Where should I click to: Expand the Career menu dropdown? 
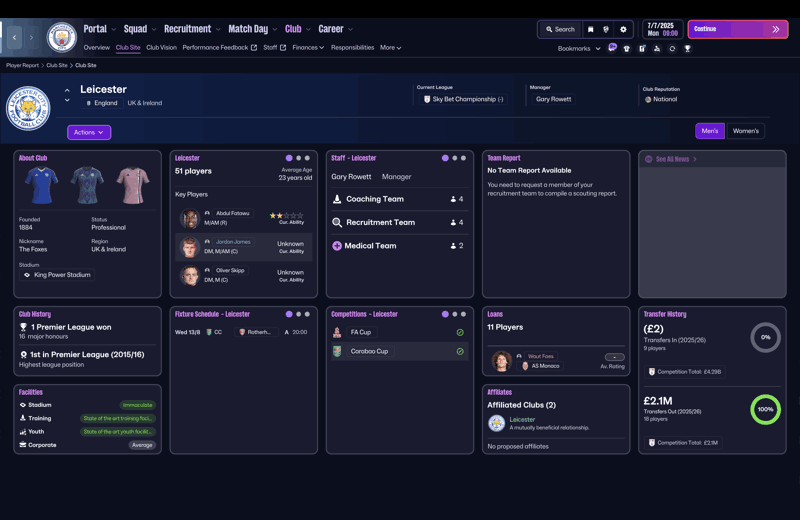(x=351, y=30)
